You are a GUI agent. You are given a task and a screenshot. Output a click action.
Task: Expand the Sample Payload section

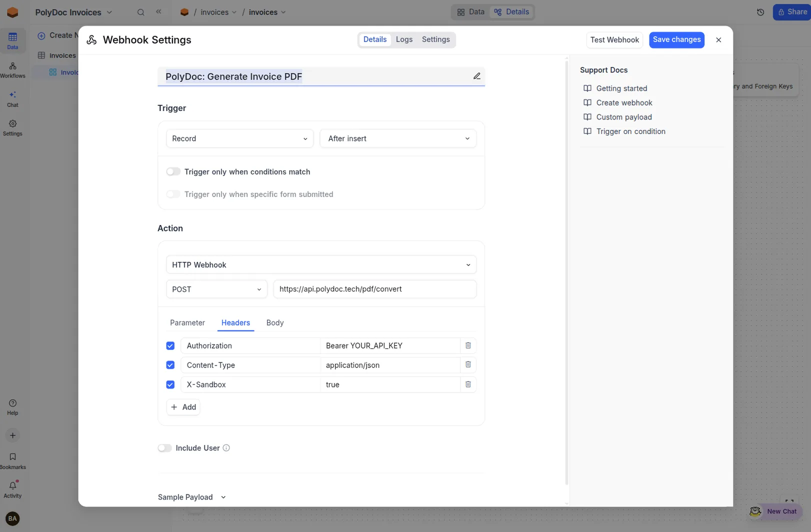(192, 497)
